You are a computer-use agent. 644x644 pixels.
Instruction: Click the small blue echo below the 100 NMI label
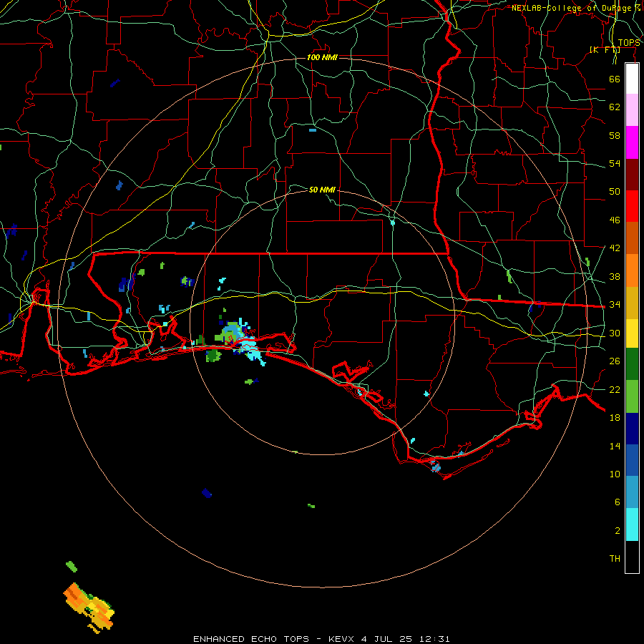(x=313, y=130)
